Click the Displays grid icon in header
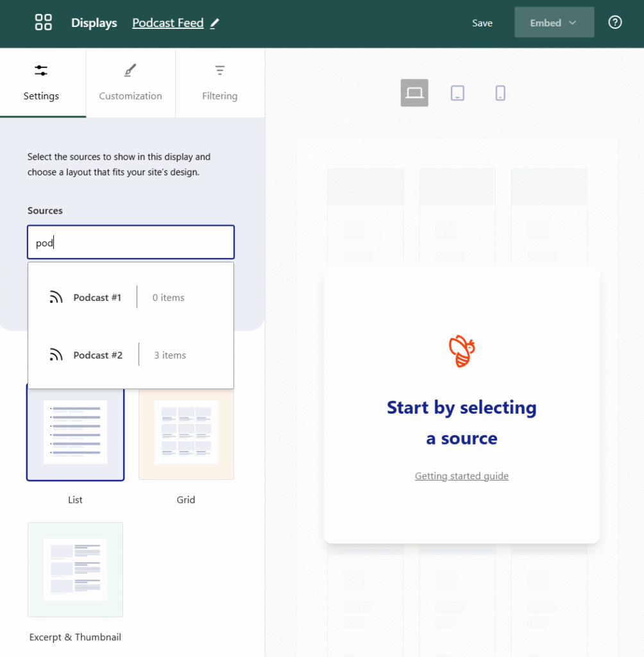Screen dimensions: 644x657 43,22
